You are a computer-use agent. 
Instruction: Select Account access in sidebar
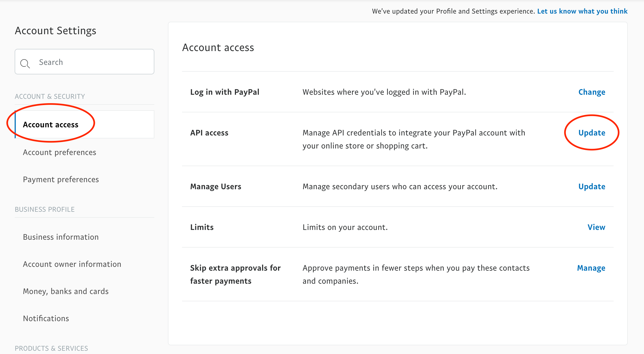[51, 125]
